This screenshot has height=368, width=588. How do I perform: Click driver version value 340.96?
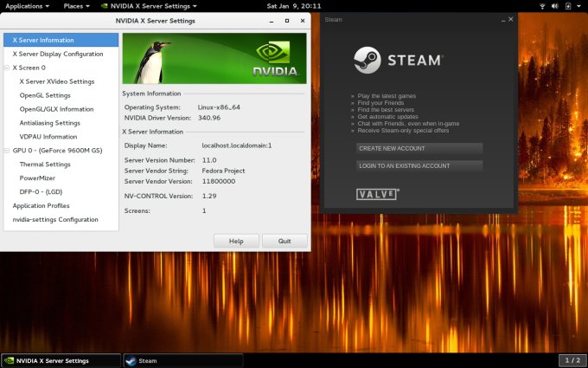pos(209,118)
